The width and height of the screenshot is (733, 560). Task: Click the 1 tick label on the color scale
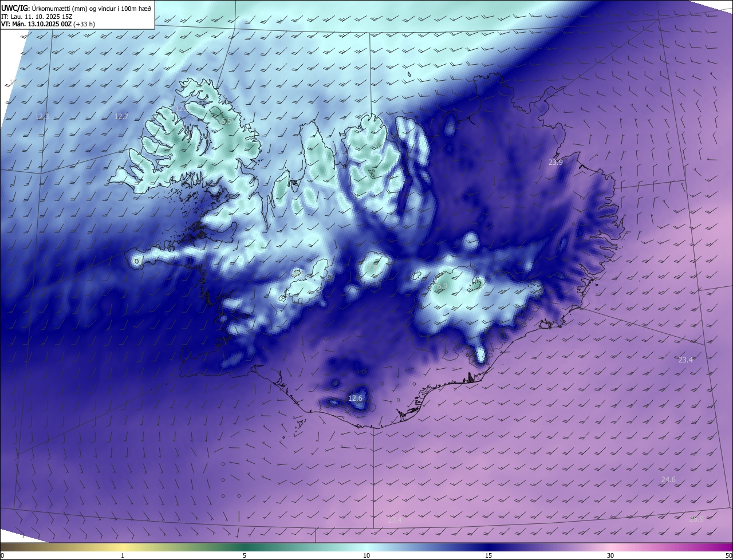click(x=123, y=555)
